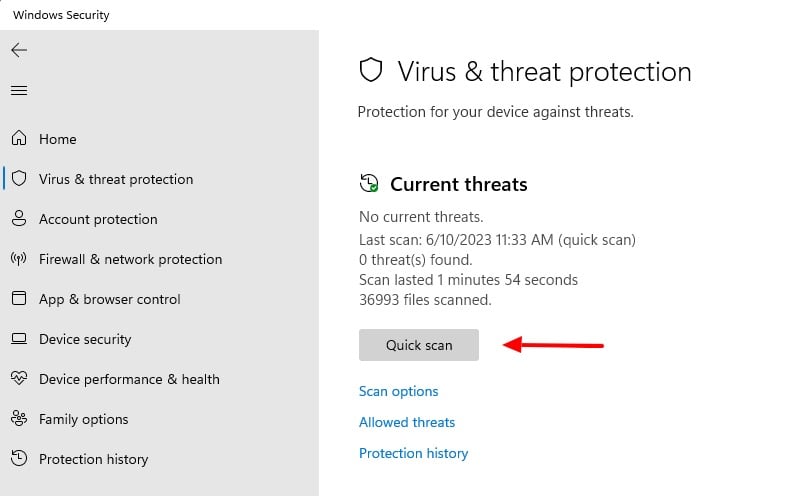808x496 pixels.
Task: Click the Protection history clock icon in sidebar
Action: tap(19, 458)
